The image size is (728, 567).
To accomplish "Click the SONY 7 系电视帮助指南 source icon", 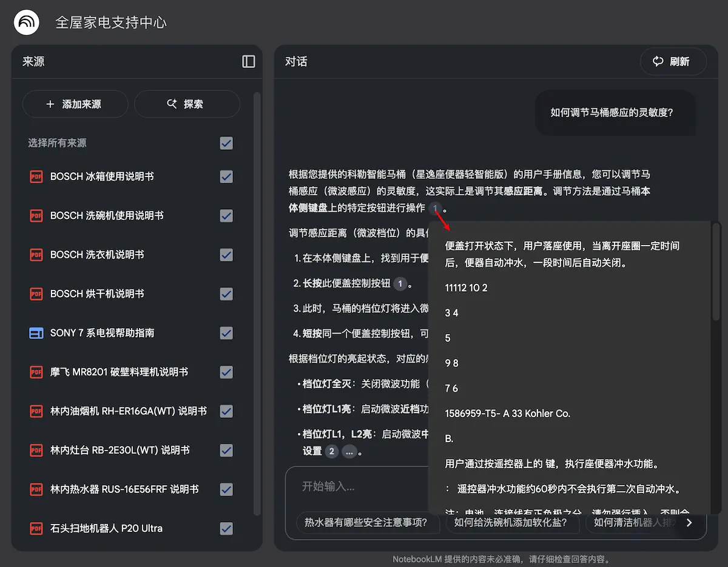I will click(x=36, y=333).
